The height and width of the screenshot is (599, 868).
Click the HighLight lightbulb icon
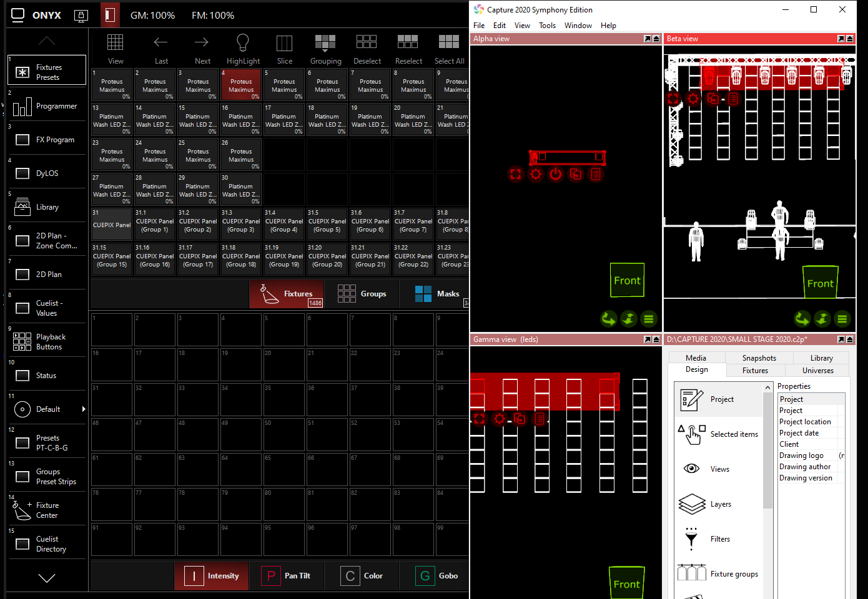(x=243, y=43)
